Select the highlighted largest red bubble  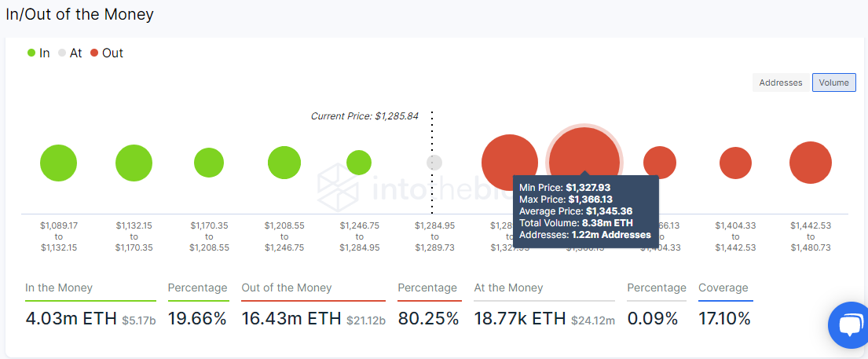[584, 162]
